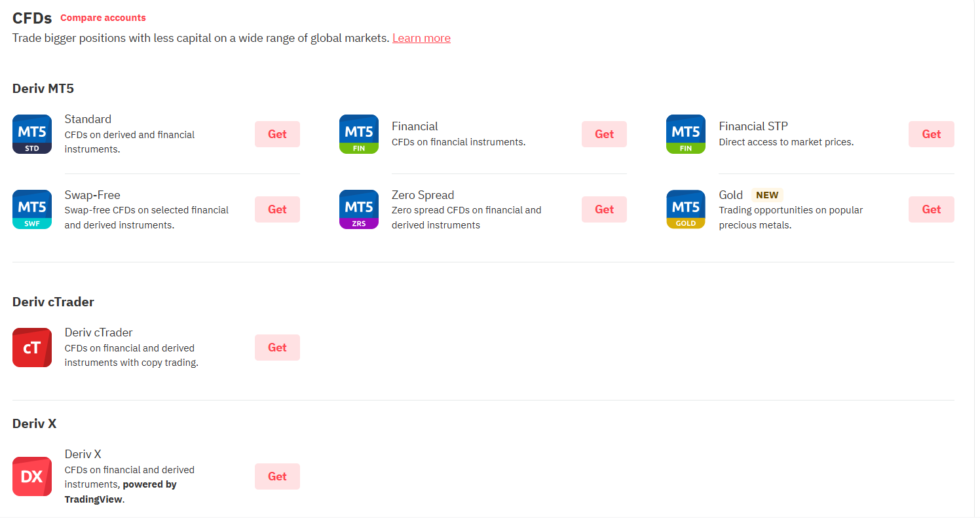Screen dimensions: 980x519
Task: Follow the Learn more link
Action: [421, 38]
